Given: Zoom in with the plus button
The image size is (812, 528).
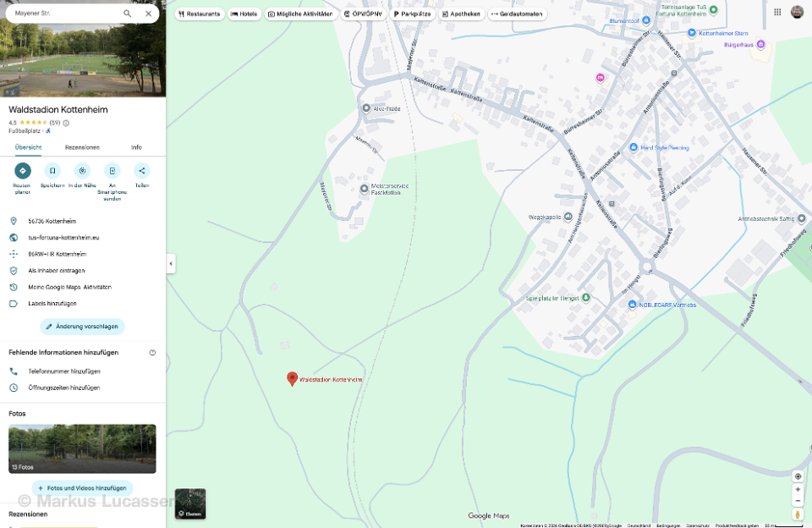Looking at the screenshot, I should click(x=798, y=489).
